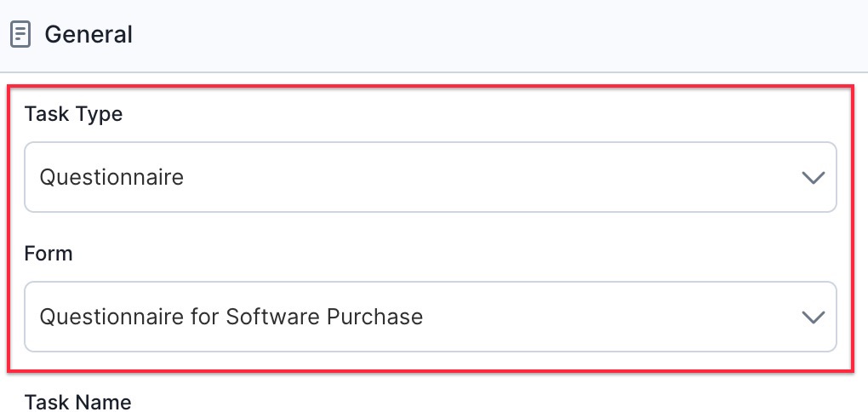Focus the Task Type combo box
This screenshot has width=868, height=412.
coord(430,177)
